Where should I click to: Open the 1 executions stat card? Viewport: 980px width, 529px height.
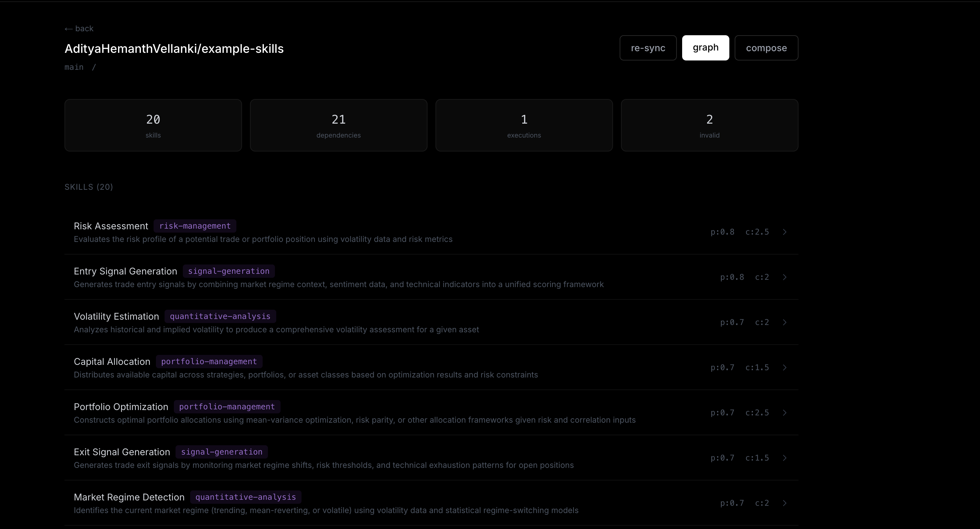[x=524, y=126]
